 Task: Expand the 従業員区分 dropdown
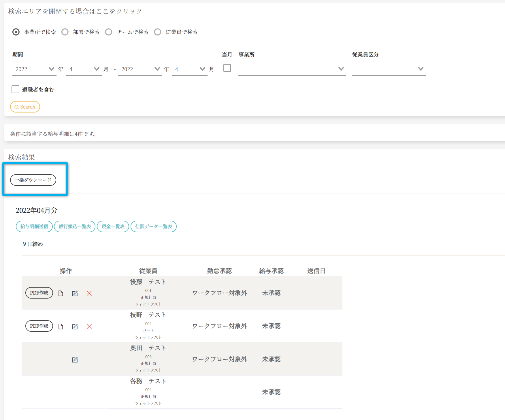[x=388, y=69]
